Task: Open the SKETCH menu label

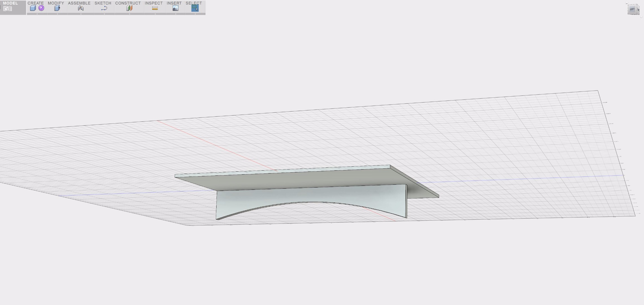Action: (103, 3)
